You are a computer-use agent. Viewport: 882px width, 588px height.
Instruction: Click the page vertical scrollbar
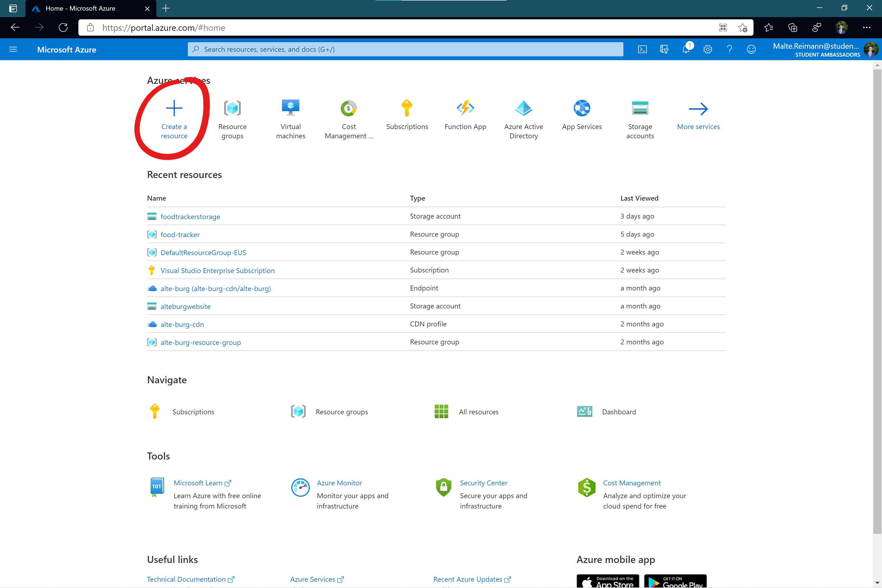[x=877, y=300]
